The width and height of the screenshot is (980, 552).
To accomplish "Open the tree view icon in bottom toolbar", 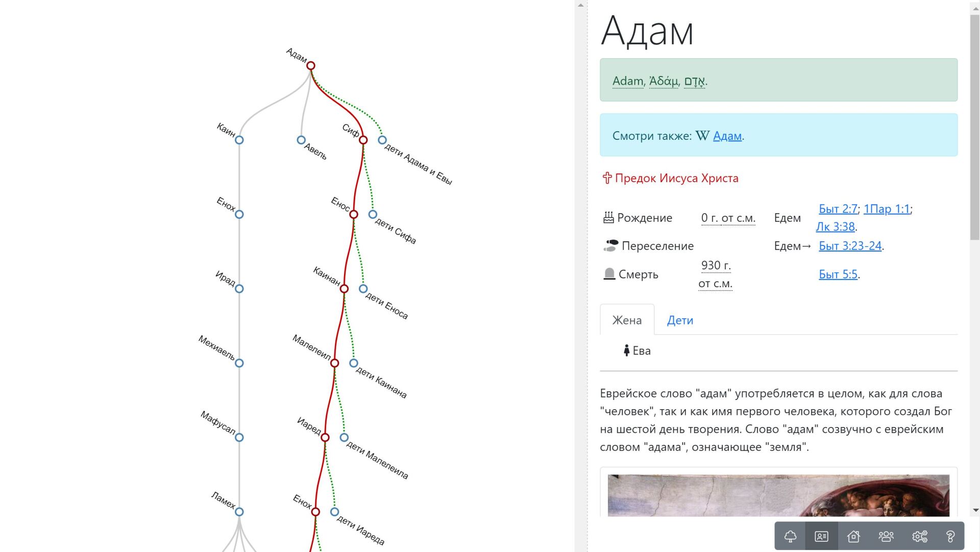I will click(790, 536).
